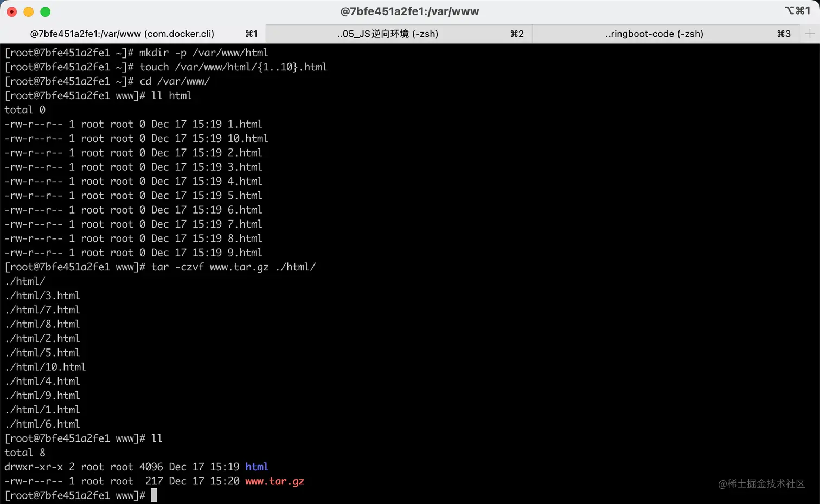Click the 4.html file listing row
This screenshot has height=504, width=820.
(133, 181)
